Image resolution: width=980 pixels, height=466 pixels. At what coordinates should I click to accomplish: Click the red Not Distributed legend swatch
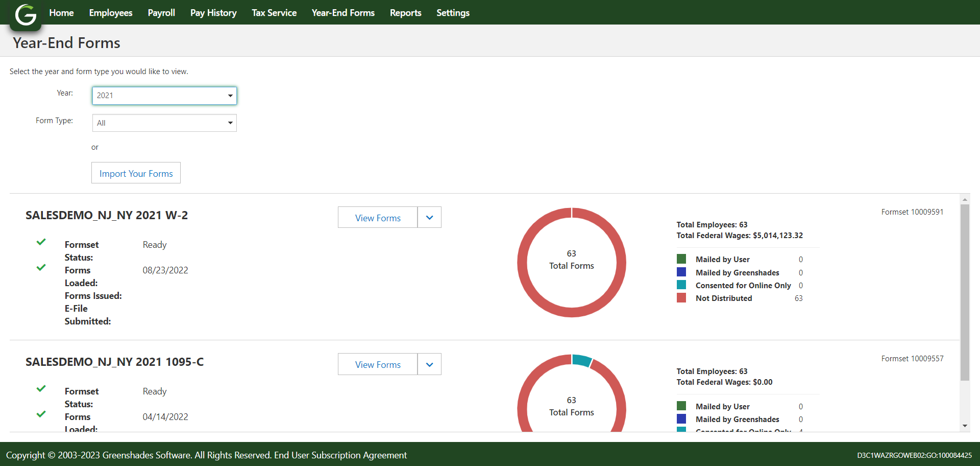(x=681, y=298)
